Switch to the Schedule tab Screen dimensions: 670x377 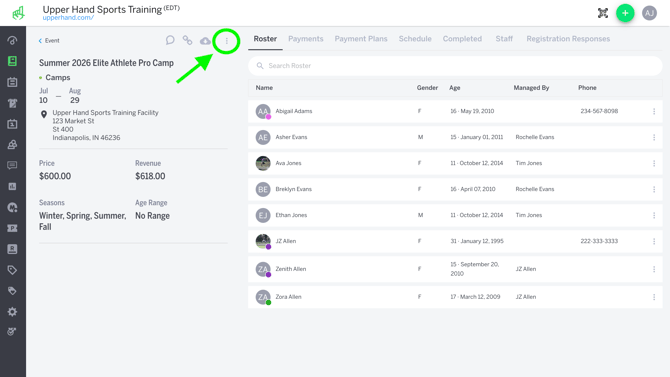(415, 39)
